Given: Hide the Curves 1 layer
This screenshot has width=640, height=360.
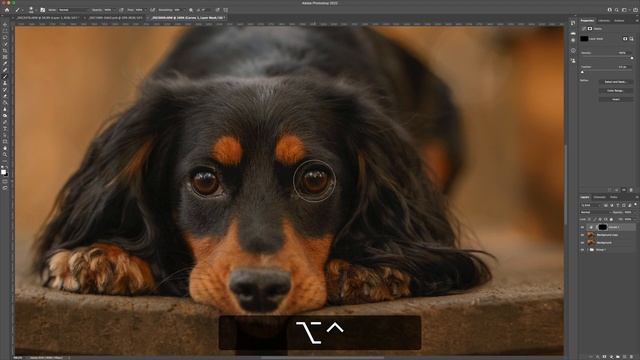Looking at the screenshot, I should pyautogui.click(x=582, y=227).
